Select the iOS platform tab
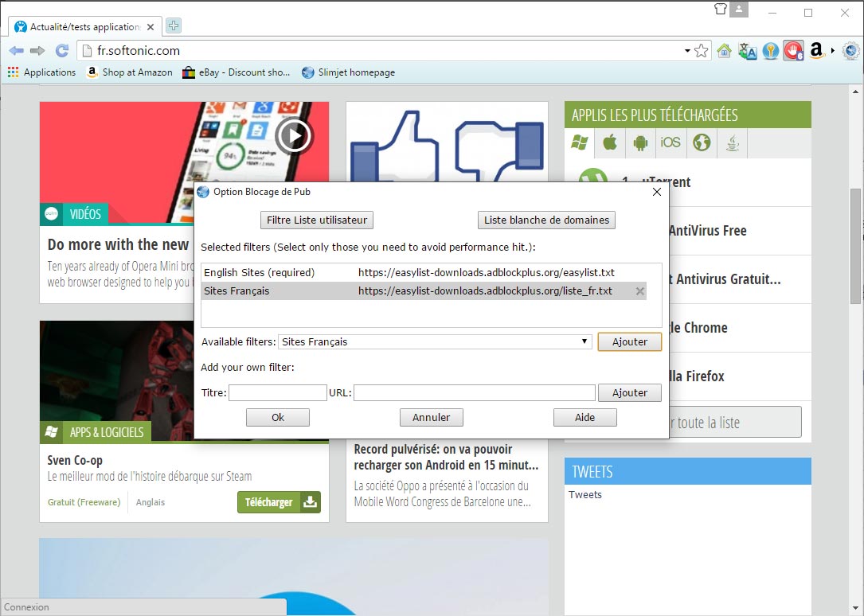Viewport: 864px width, 616px height. tap(670, 142)
